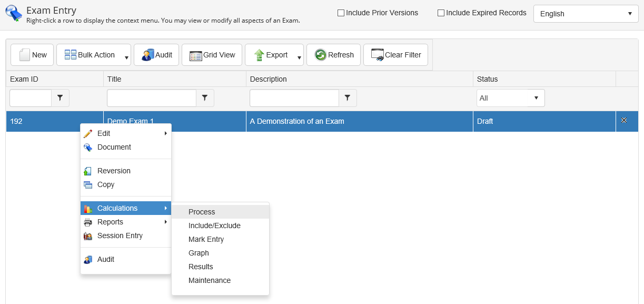Click the Clear Filter toolbar icon
The image size is (644, 304).
point(378,55)
